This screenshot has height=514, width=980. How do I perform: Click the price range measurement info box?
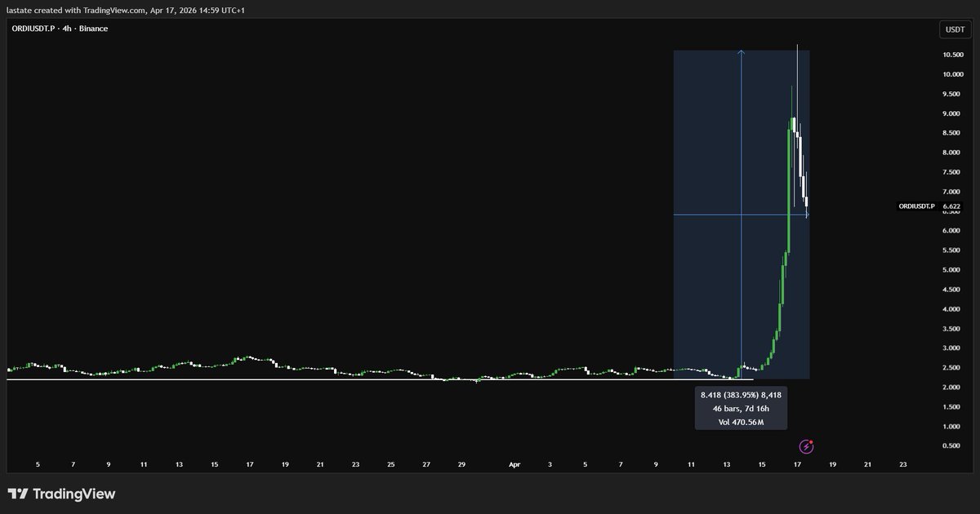tap(741, 408)
